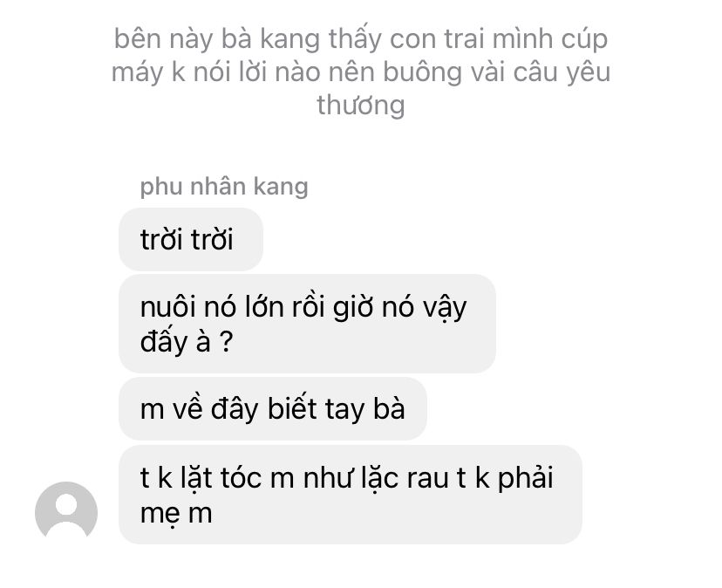Click the word "kang" in the sender label

pyautogui.click(x=281, y=187)
